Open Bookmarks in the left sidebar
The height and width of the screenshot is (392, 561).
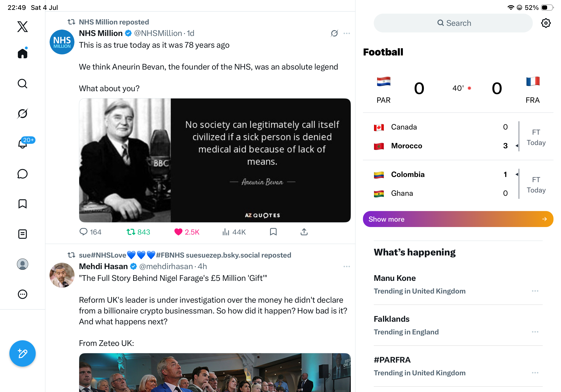[x=23, y=204]
